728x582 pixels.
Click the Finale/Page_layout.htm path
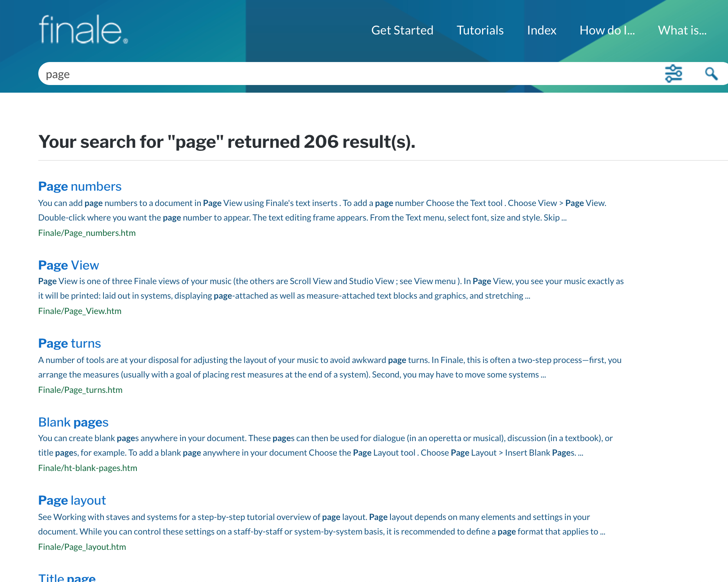(82, 547)
